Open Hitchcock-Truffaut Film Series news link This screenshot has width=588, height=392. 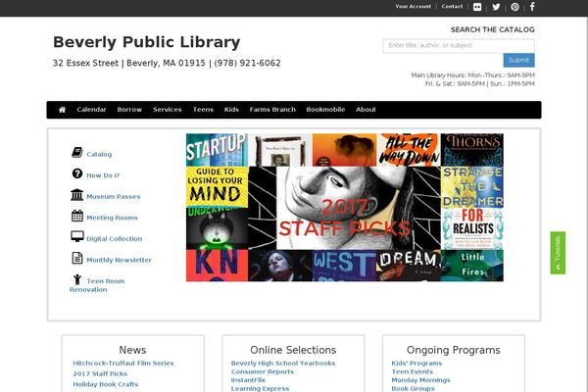(x=123, y=364)
